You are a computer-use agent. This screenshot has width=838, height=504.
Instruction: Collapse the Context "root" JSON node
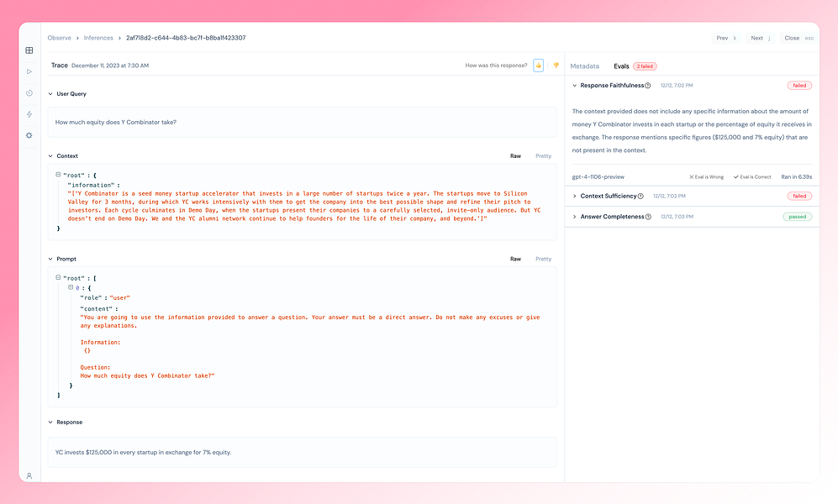(x=58, y=175)
